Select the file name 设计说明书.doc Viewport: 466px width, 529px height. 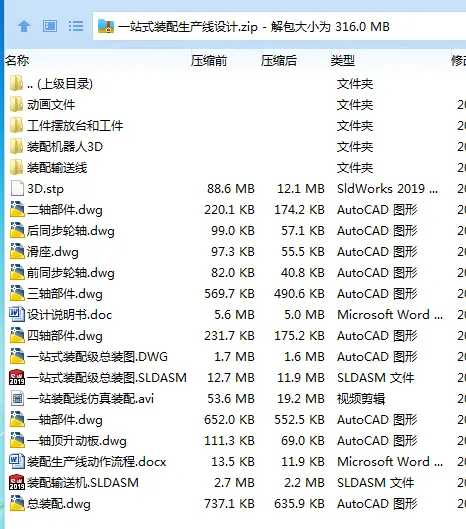70,315
